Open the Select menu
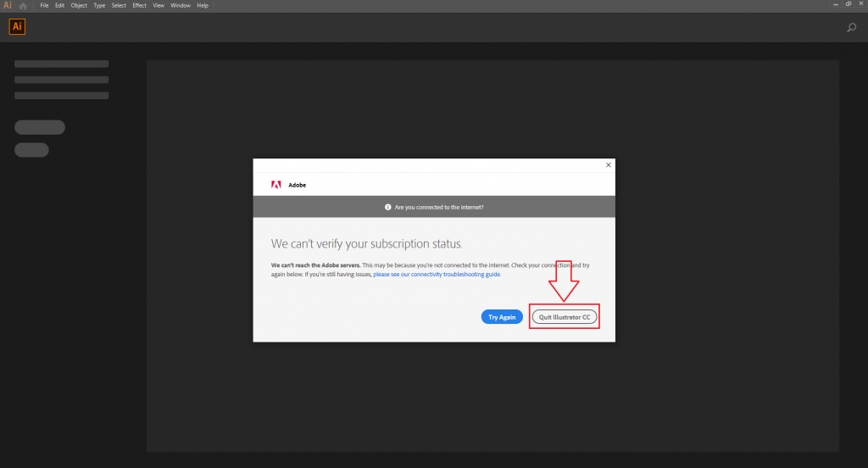This screenshot has width=868, height=468. tap(119, 5)
